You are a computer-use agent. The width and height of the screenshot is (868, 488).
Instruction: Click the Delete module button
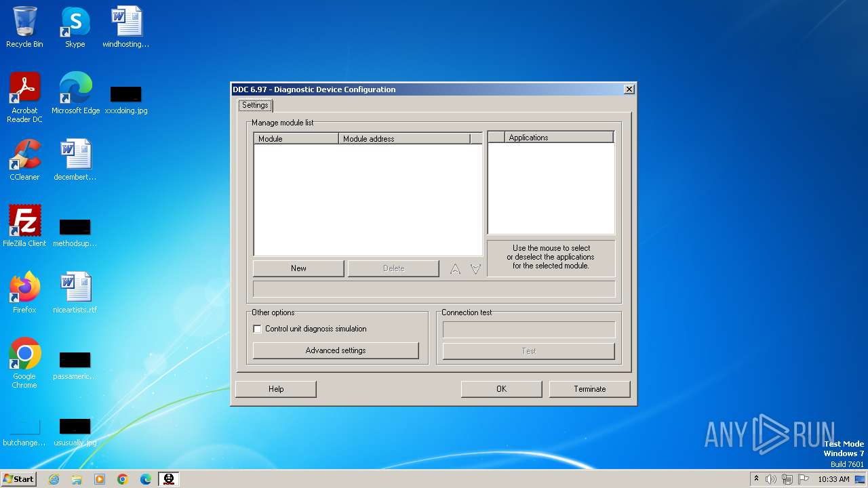[393, 268]
